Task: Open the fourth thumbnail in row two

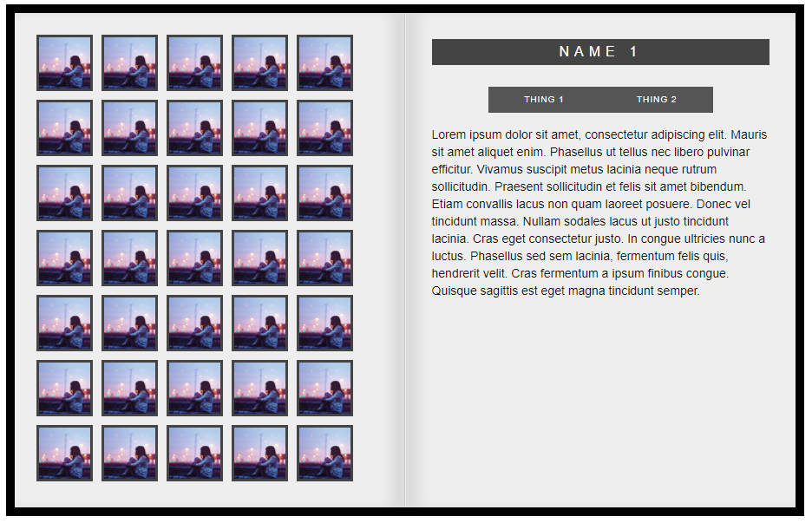Action: [x=259, y=127]
